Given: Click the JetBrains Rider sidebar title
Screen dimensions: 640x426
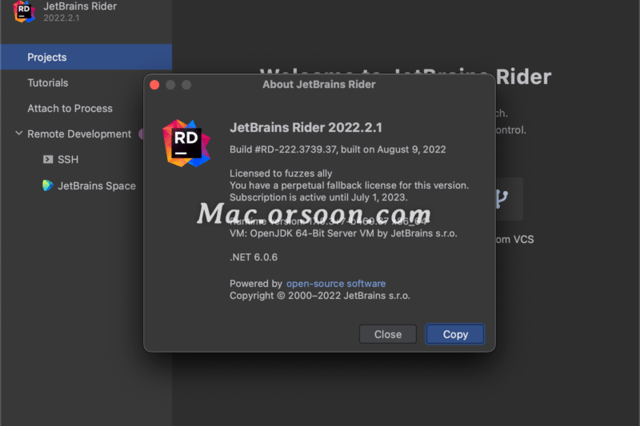Looking at the screenshot, I should pyautogui.click(x=80, y=6).
